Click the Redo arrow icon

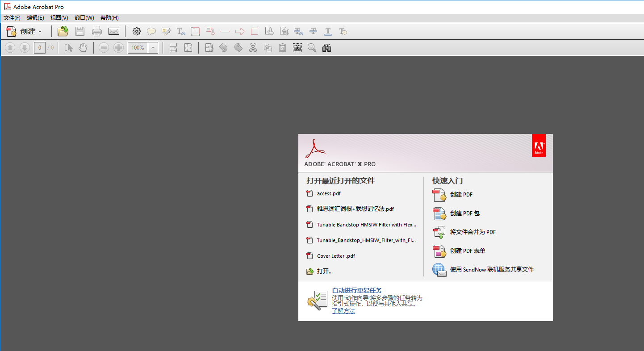[x=238, y=48]
